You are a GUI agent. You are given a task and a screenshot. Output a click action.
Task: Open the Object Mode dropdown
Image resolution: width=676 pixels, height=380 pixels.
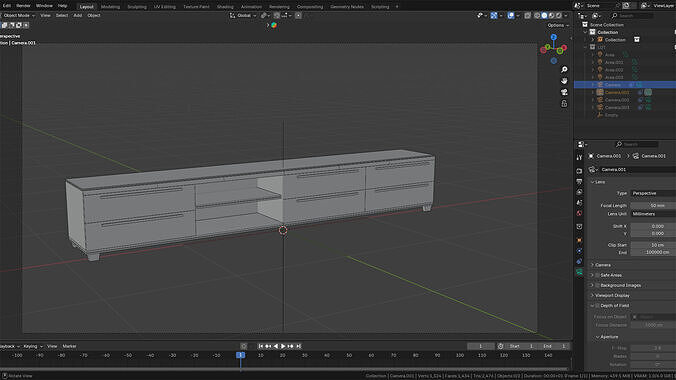(x=18, y=16)
